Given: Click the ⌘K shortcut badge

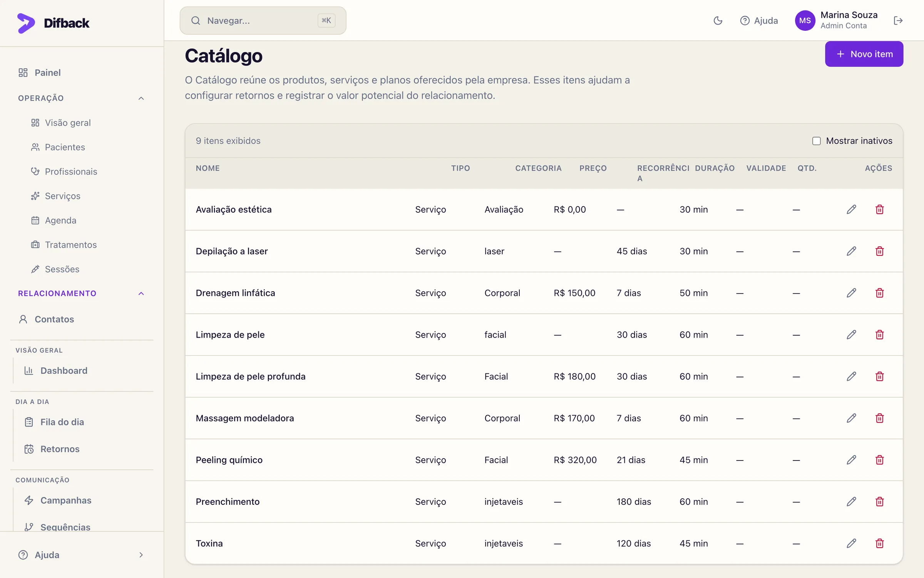Looking at the screenshot, I should 326,20.
